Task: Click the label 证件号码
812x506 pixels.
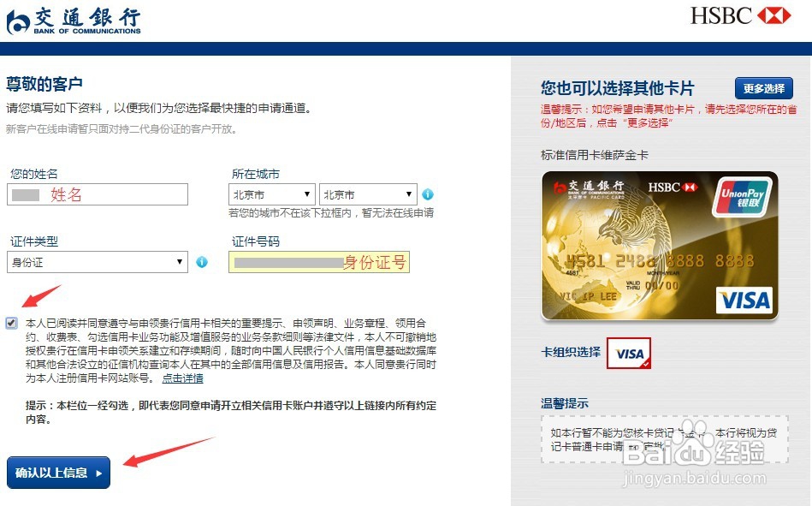Action: pyautogui.click(x=256, y=241)
